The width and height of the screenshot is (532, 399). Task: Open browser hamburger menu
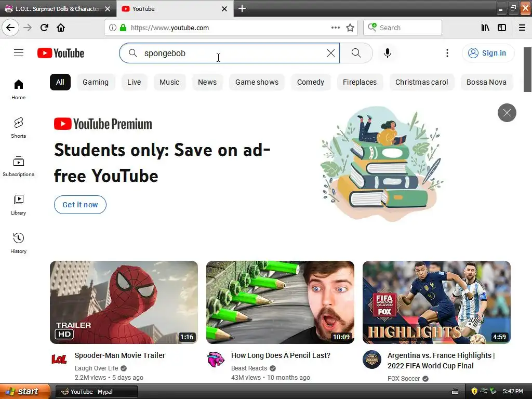(522, 28)
